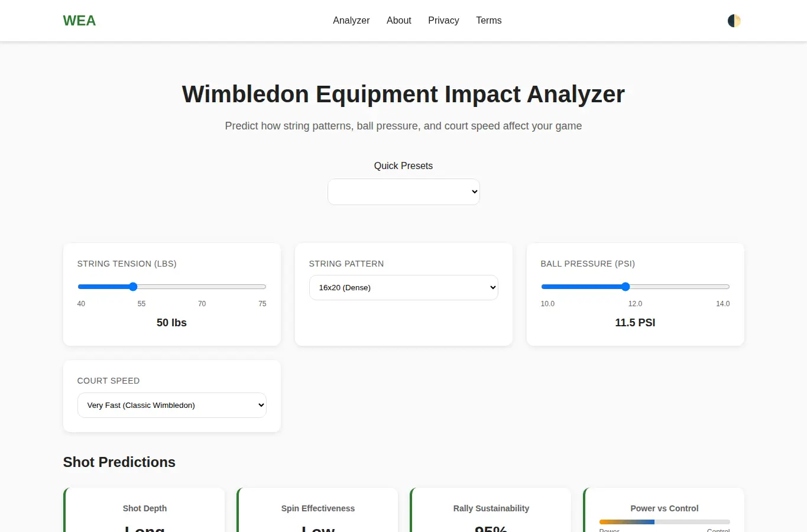The height and width of the screenshot is (532, 807).
Task: Select the Spin Effectiveness card title
Action: point(318,508)
